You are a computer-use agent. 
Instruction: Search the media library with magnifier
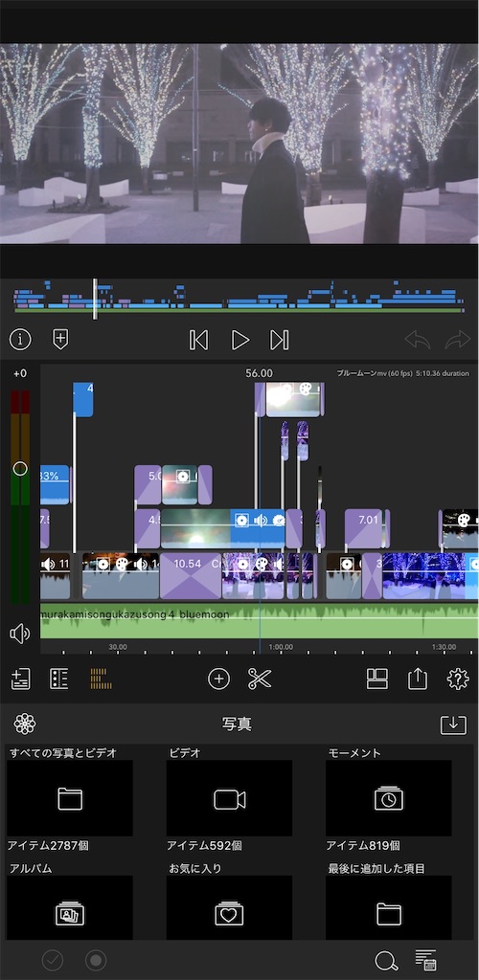coord(386,961)
